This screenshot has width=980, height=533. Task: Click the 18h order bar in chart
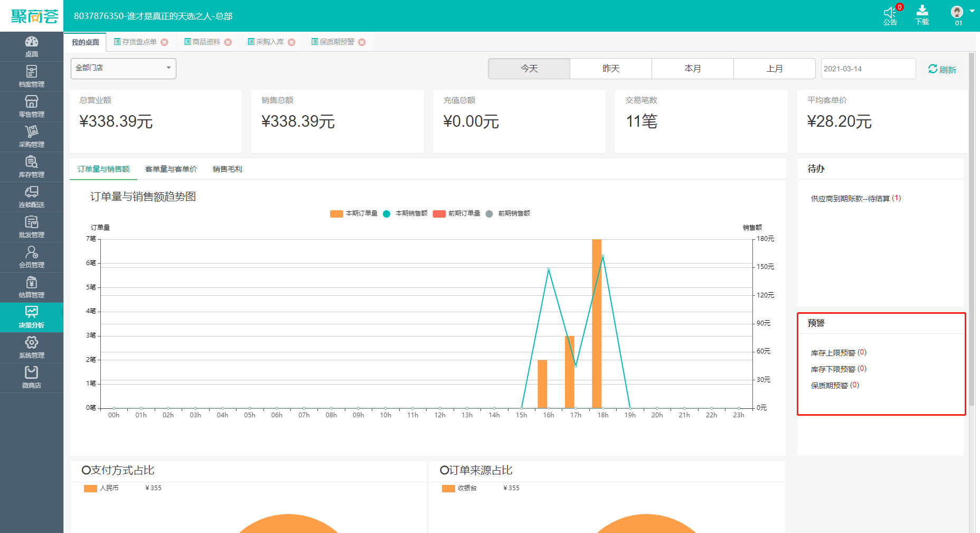(x=597, y=324)
